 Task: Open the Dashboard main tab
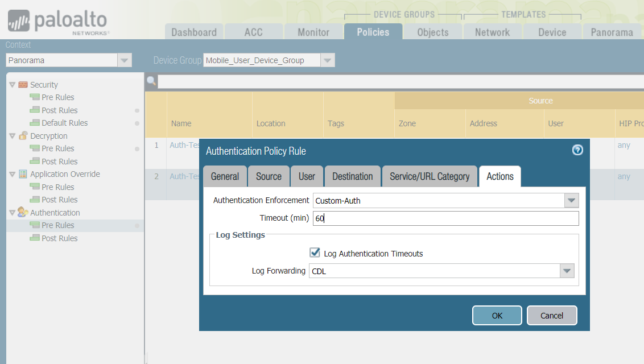pyautogui.click(x=194, y=32)
